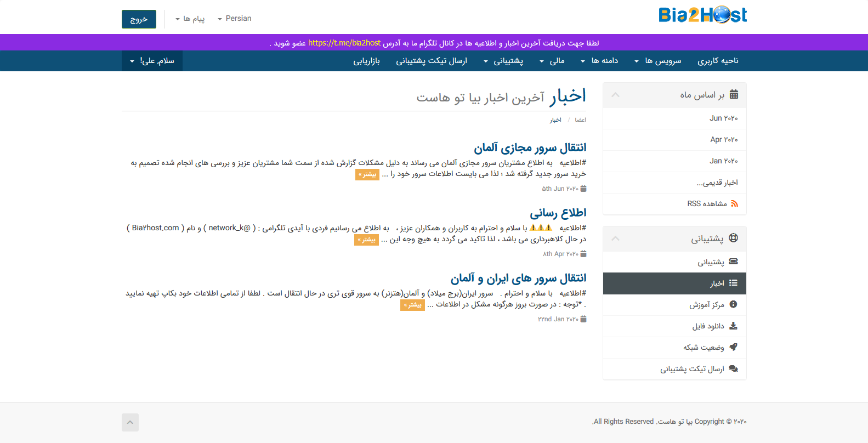Collapse the support panel chevron
Viewport: 868px width, 443px height.
click(x=615, y=238)
